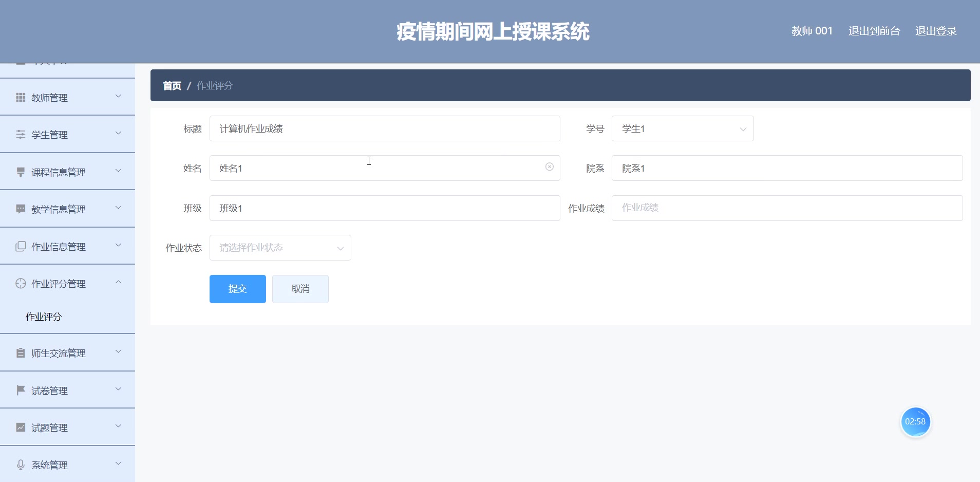This screenshot has height=482, width=980.
Task: Click the microphone icon beside 系统管理
Action: tap(21, 465)
